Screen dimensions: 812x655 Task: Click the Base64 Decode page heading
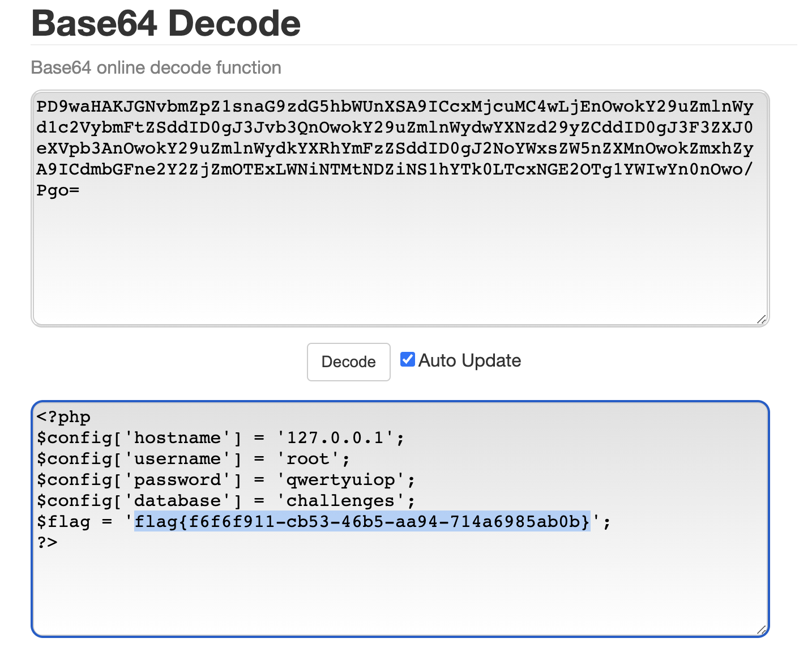(166, 23)
